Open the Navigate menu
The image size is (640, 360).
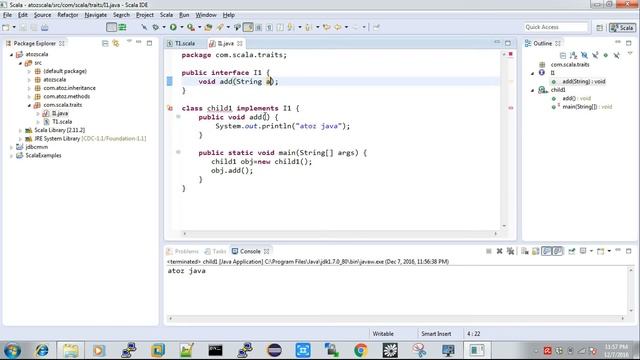[96, 15]
